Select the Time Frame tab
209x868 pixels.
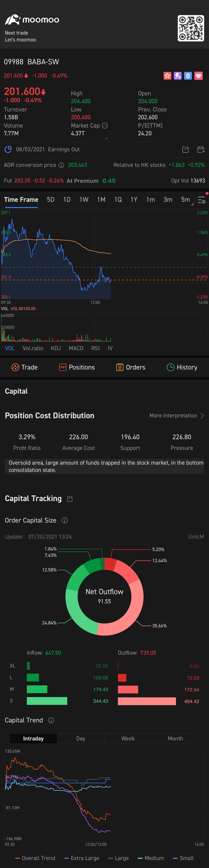pyautogui.click(x=21, y=200)
